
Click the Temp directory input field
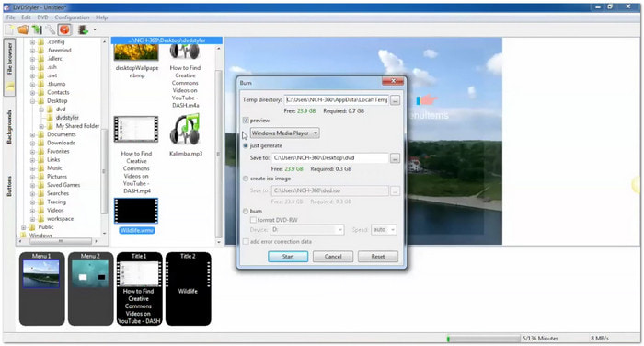point(337,100)
